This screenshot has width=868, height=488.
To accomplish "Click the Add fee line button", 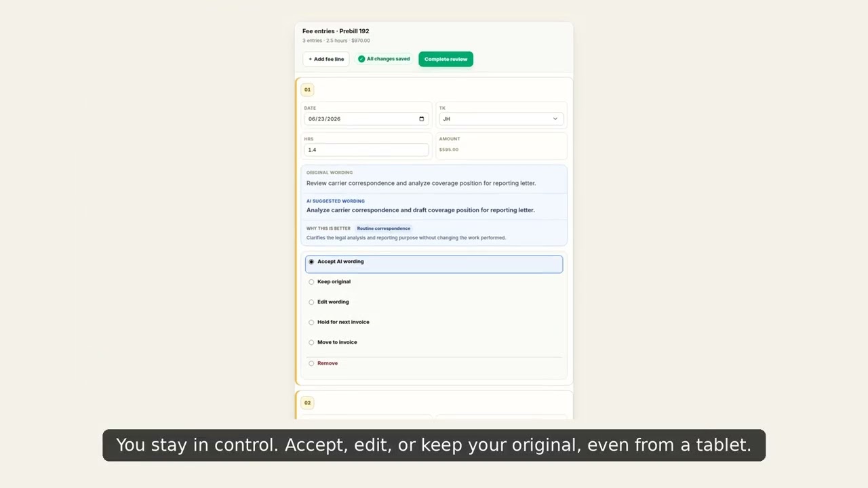I will point(326,59).
